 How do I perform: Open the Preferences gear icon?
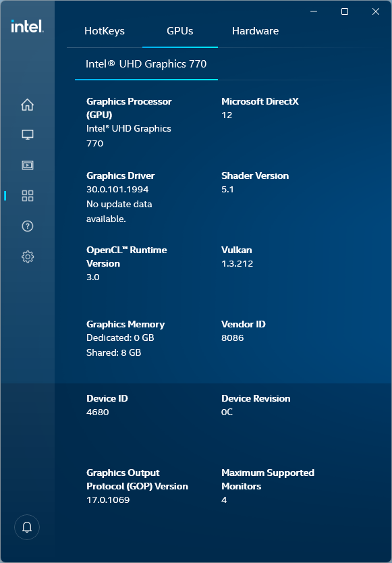27,257
